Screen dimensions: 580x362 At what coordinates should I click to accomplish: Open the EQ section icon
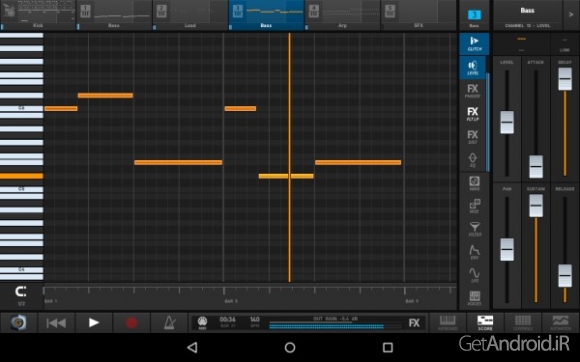click(473, 160)
